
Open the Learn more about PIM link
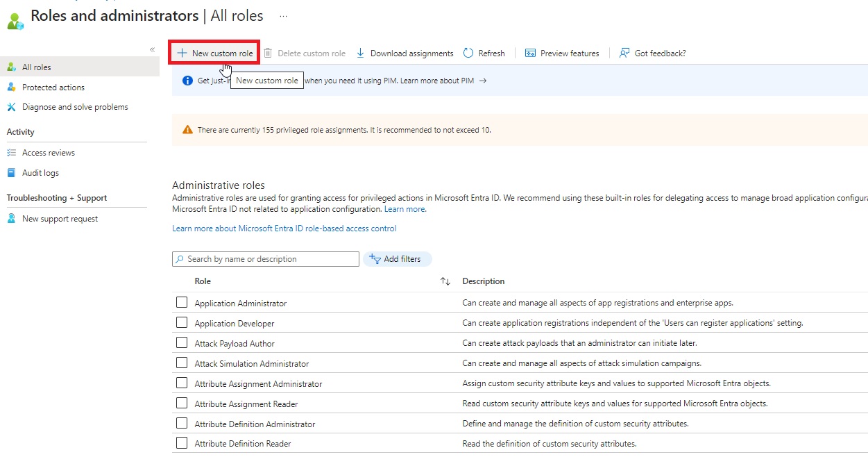tap(443, 81)
